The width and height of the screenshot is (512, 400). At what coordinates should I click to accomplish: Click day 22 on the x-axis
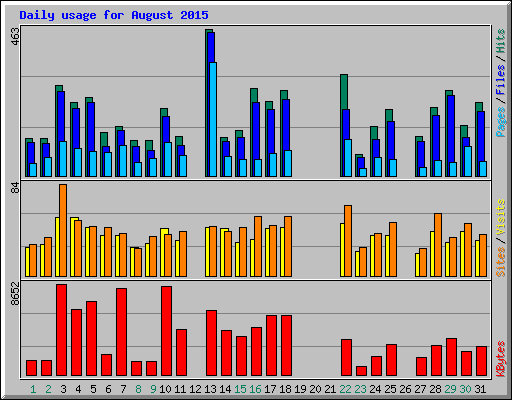coord(345,389)
